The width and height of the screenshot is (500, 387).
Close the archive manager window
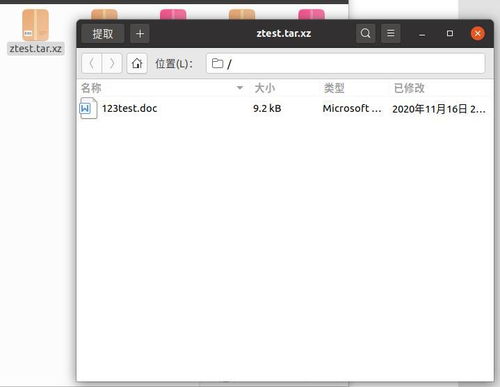pos(477,33)
